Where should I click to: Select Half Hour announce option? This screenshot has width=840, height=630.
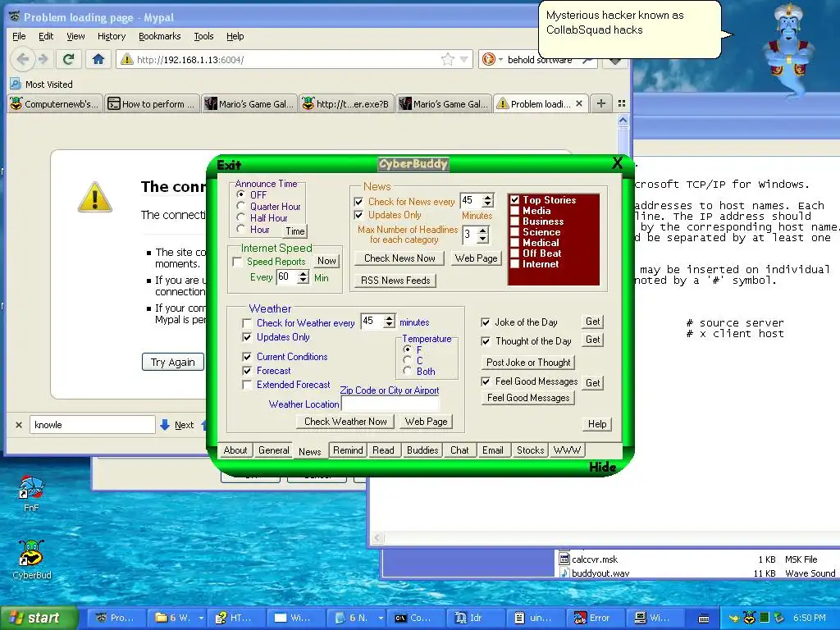click(x=240, y=217)
